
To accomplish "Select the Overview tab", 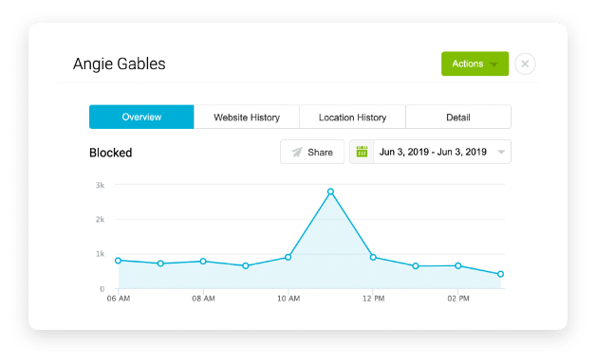I will pyautogui.click(x=141, y=117).
